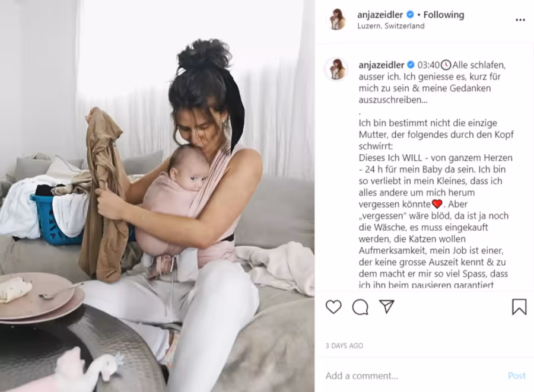
Task: Click the red heart emoji in the caption
Action: tap(437, 204)
